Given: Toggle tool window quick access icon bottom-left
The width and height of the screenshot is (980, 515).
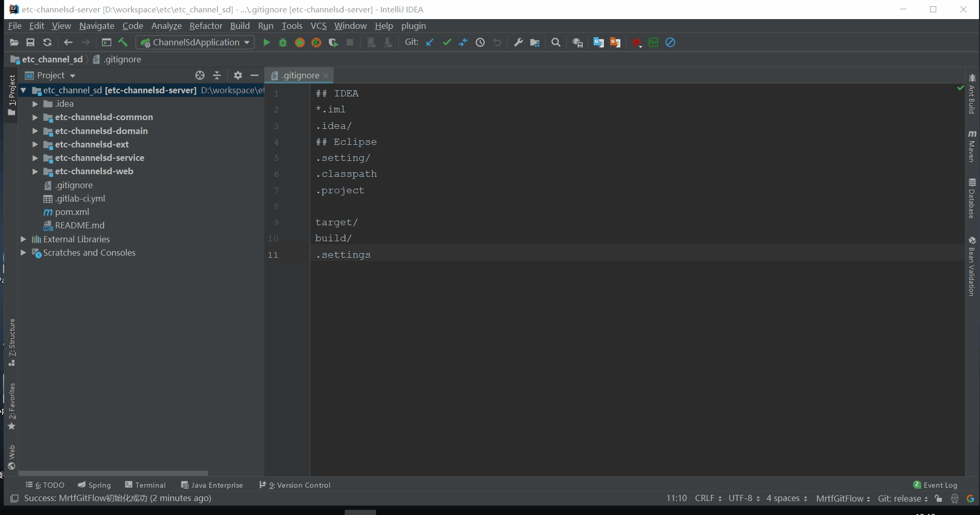Looking at the screenshot, I should pos(14,499).
